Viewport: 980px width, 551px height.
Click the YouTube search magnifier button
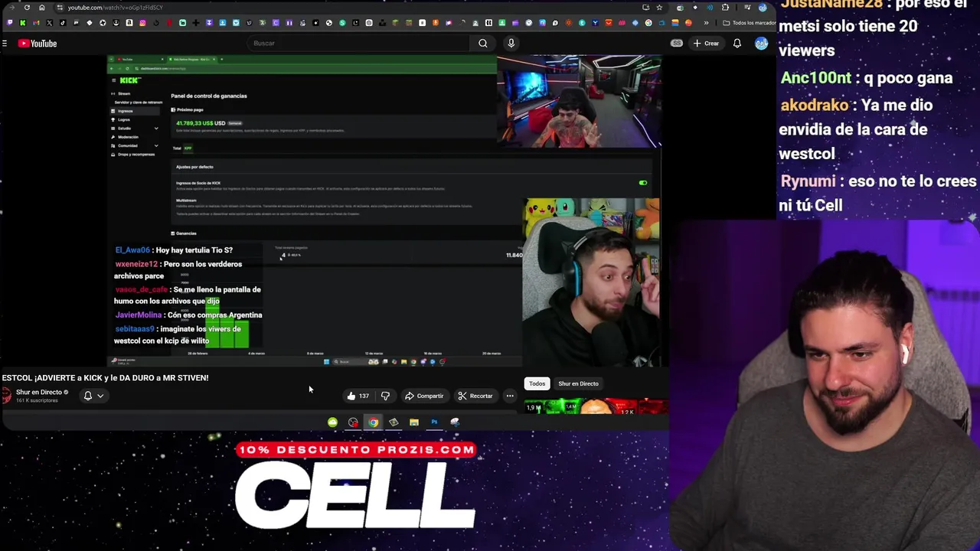pos(483,44)
